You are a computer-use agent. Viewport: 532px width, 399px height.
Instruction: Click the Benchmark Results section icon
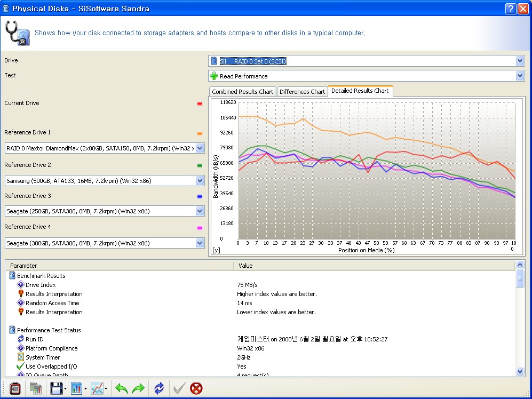[x=12, y=275]
